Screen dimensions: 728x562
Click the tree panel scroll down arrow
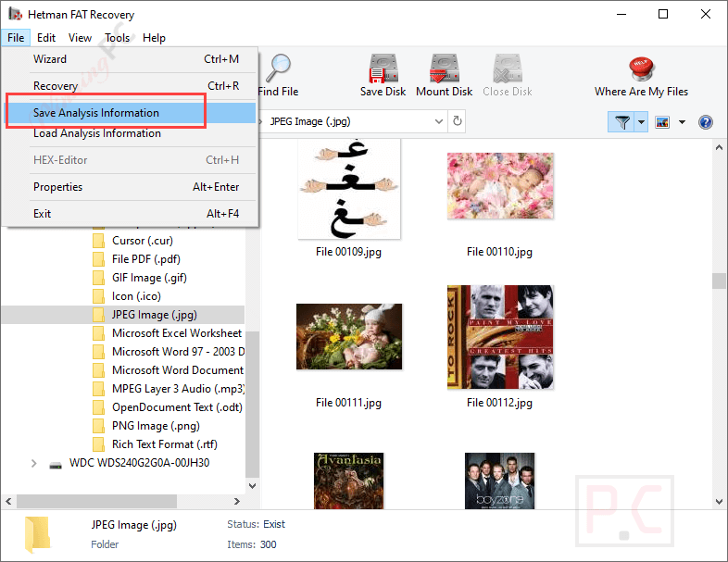tap(252, 486)
